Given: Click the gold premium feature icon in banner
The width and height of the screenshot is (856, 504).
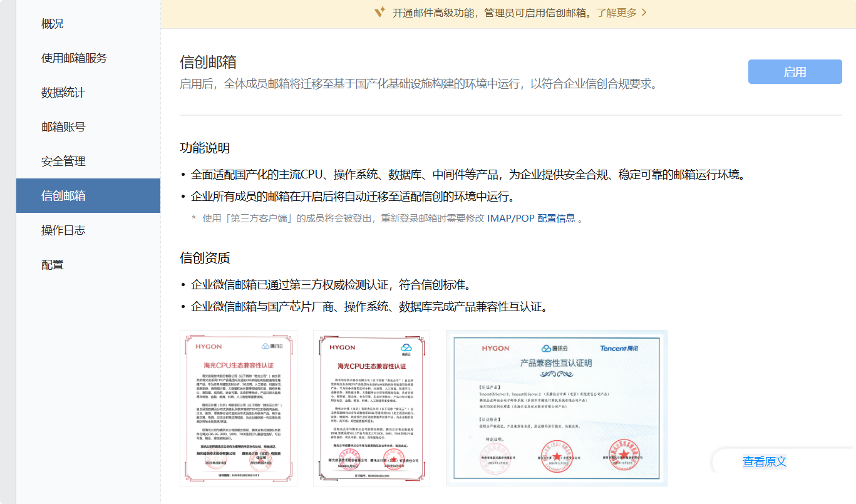Looking at the screenshot, I should pos(380,11).
